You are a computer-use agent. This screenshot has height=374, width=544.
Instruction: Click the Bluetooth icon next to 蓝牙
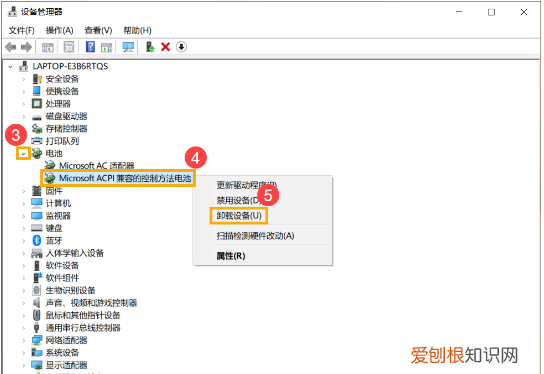(x=36, y=240)
